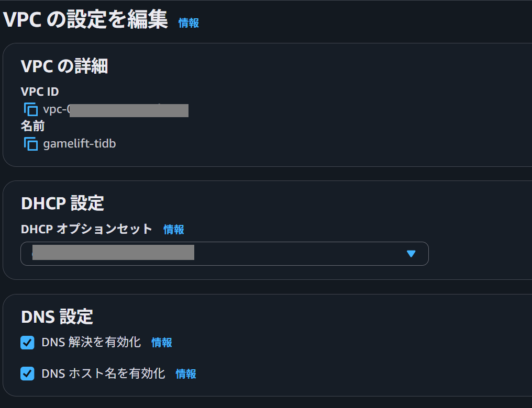
Task: Click the DHCP オプションセット field label
Action: click(x=86, y=229)
